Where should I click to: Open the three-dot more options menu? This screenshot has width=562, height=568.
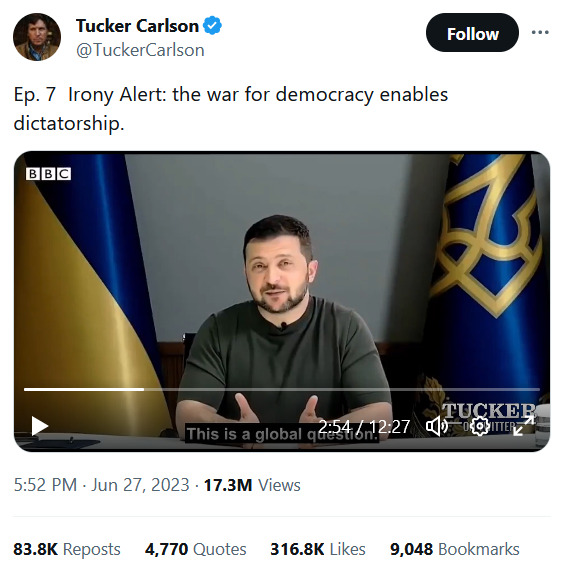[x=540, y=33]
